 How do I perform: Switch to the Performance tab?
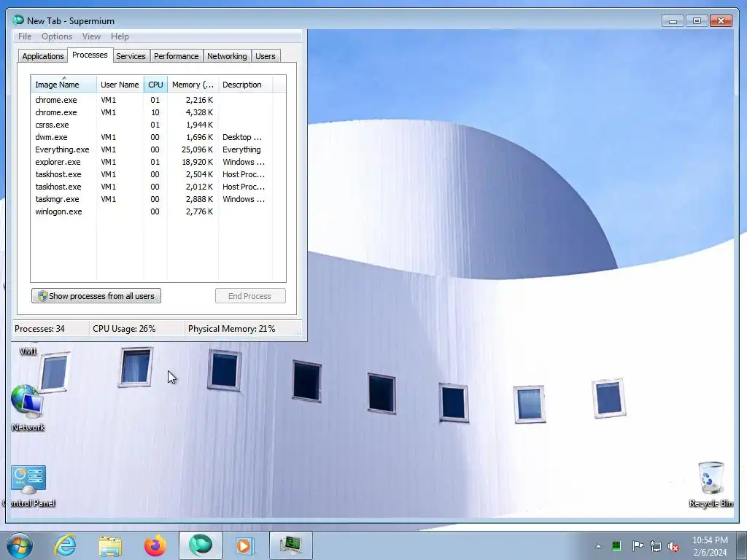point(177,56)
